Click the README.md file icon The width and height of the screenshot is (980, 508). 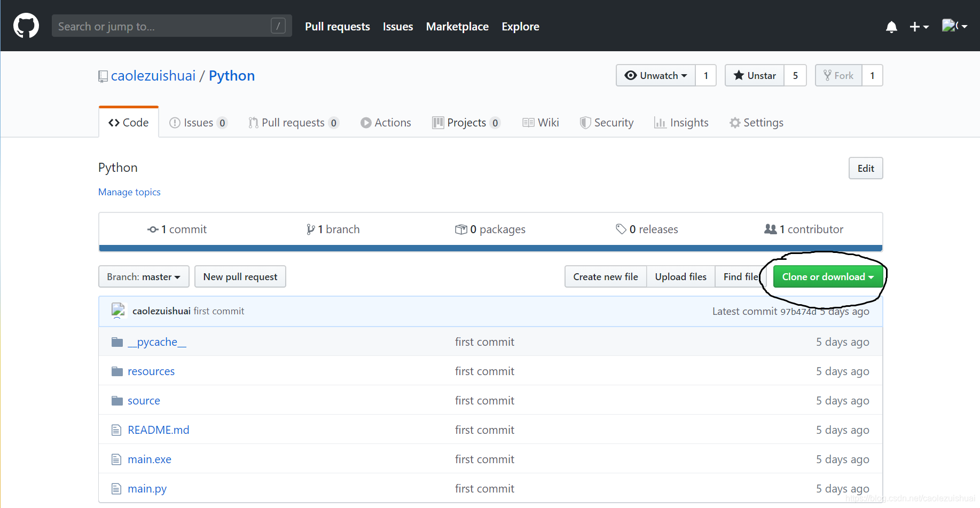coord(116,430)
